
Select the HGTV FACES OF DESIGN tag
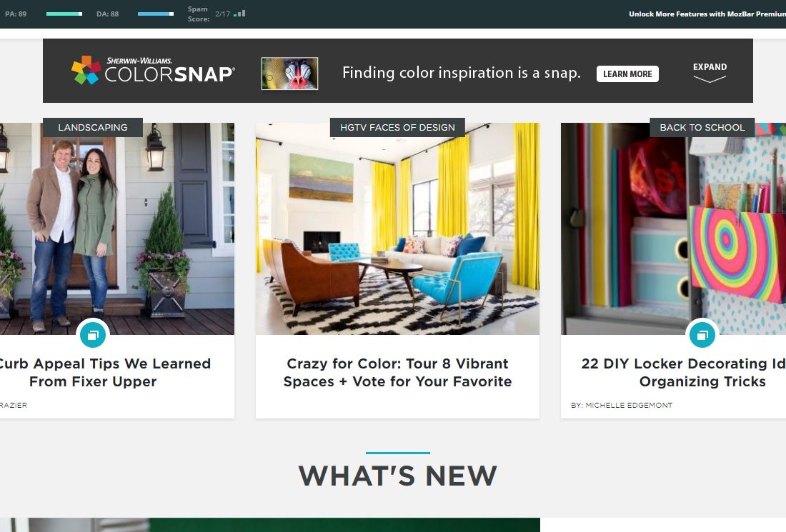pos(397,127)
